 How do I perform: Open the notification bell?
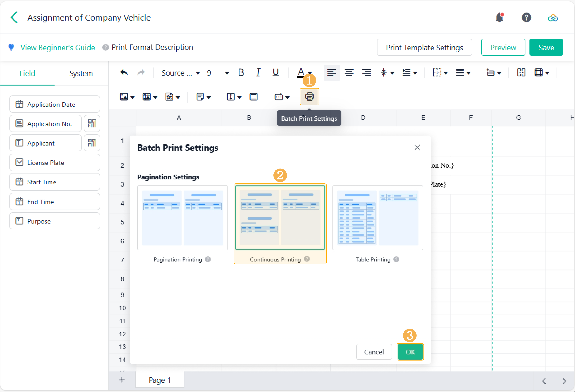coord(500,18)
